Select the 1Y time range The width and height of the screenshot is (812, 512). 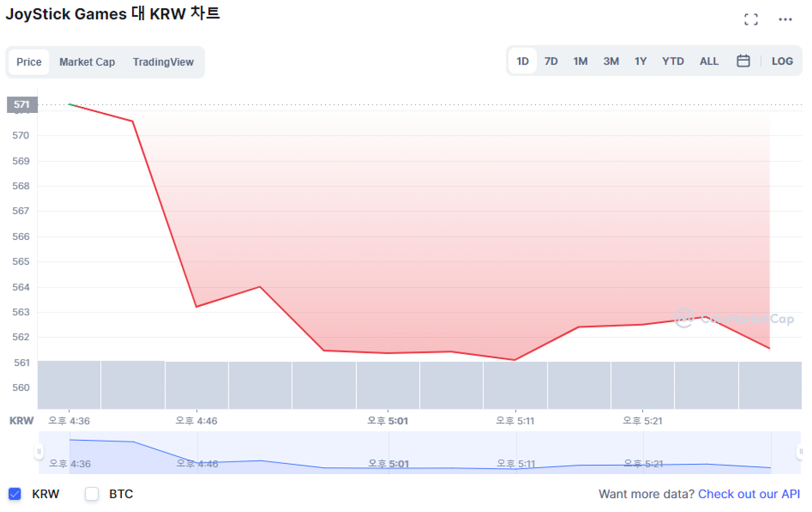coord(640,61)
